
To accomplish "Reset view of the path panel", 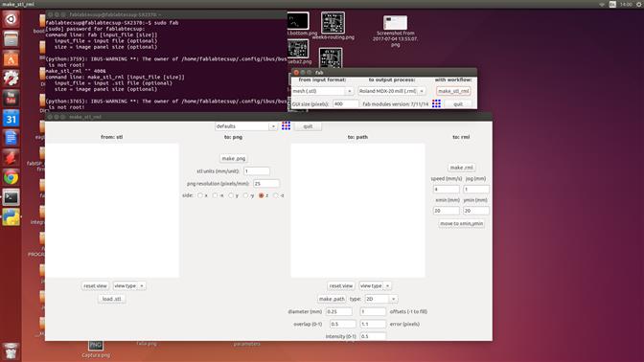I will 341,285.
